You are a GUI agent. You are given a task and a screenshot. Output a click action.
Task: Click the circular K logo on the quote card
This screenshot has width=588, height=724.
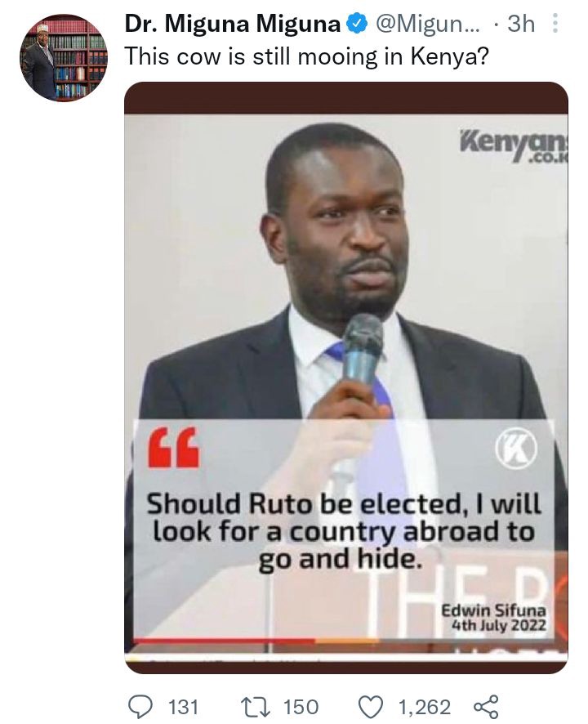(516, 449)
